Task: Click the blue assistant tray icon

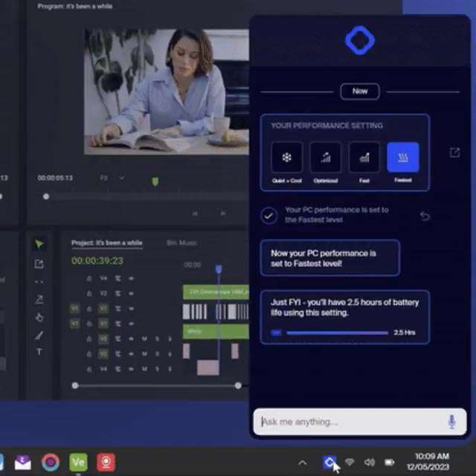Action: [329, 463]
